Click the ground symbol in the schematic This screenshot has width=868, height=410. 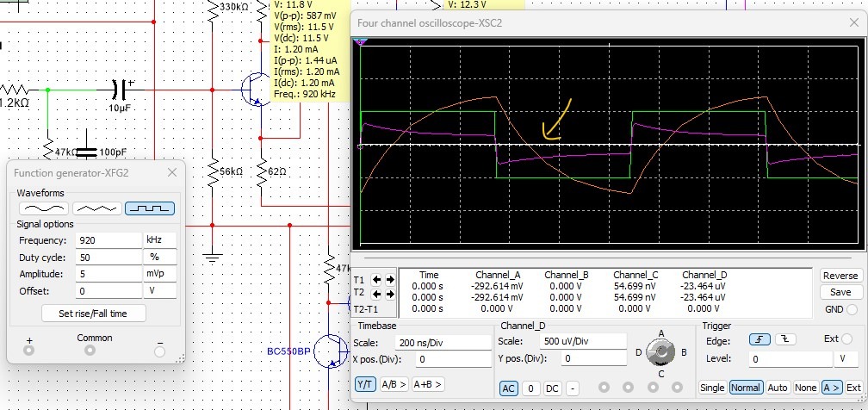coord(213,258)
